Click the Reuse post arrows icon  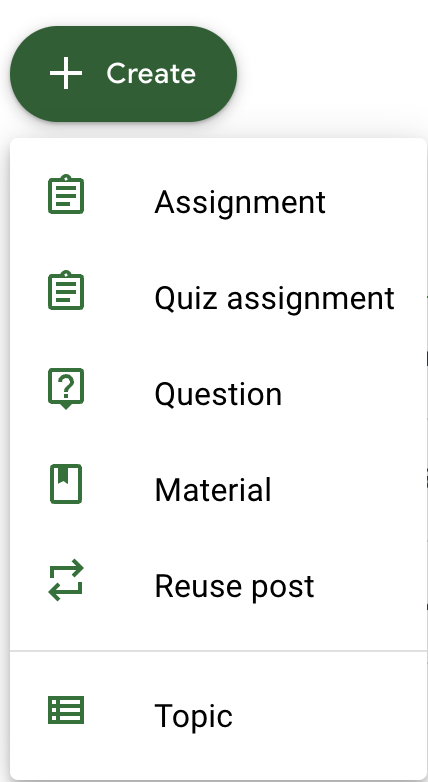coord(66,580)
